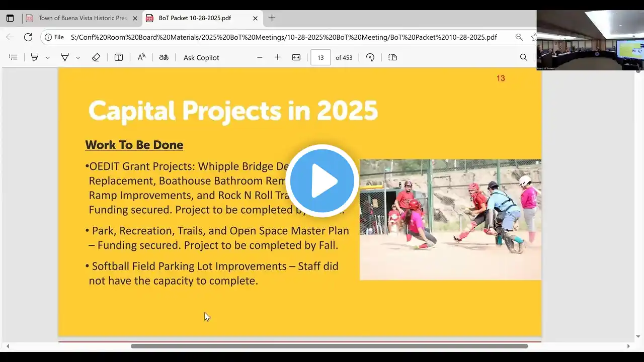Open a new browser tab
644x362 pixels.
tap(272, 18)
